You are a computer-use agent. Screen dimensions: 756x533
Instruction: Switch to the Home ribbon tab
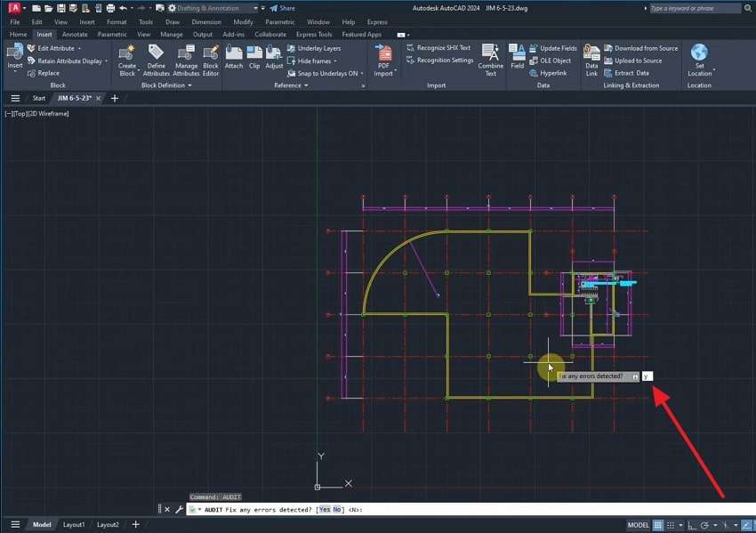click(19, 35)
